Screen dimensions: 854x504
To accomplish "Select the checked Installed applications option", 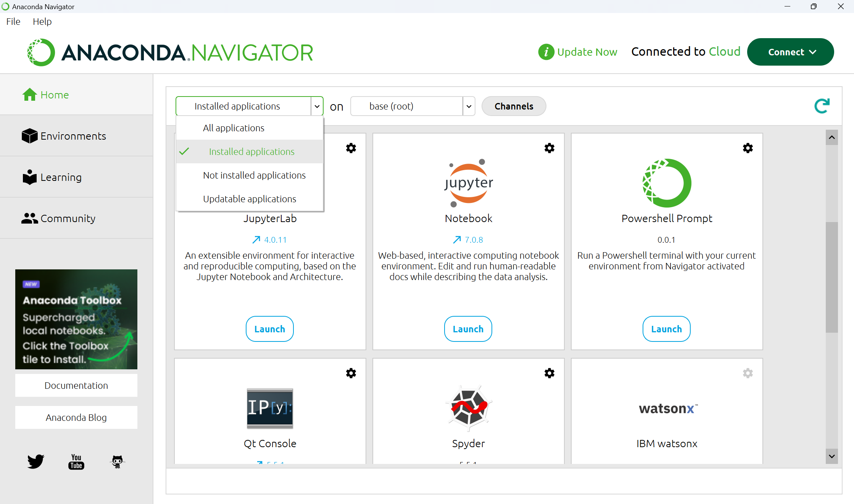I will [251, 151].
